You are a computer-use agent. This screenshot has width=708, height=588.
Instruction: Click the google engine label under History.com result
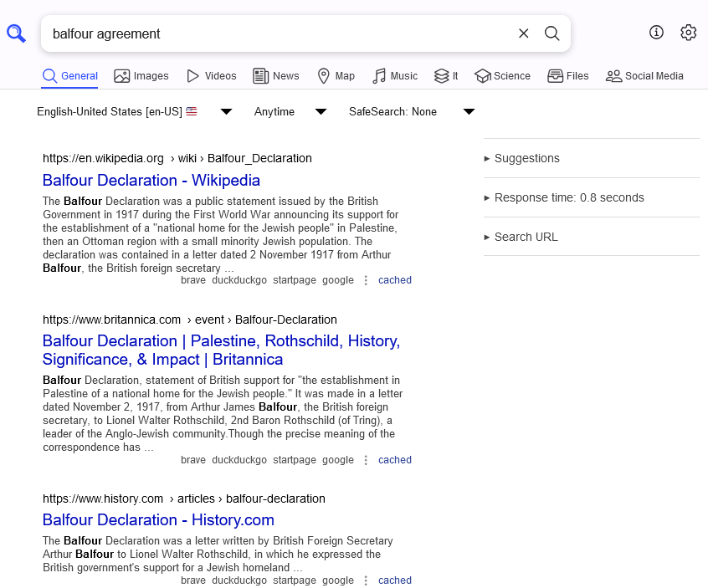tap(338, 580)
